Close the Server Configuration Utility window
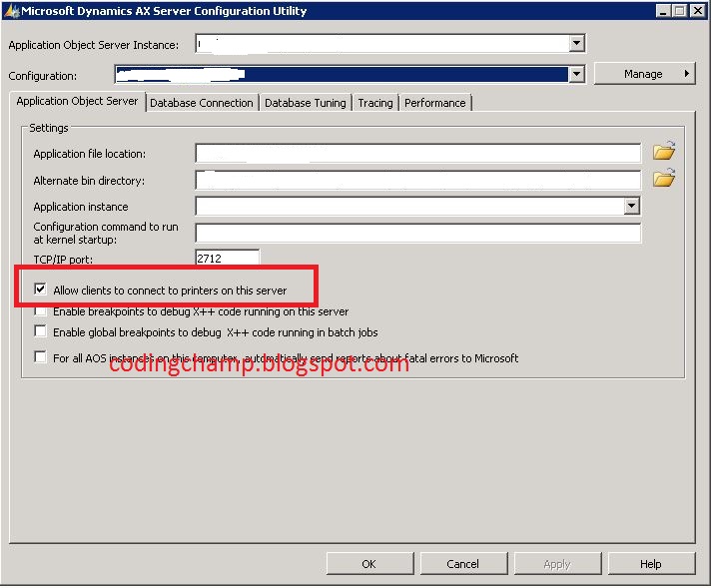This screenshot has height=588, width=711. [697, 10]
